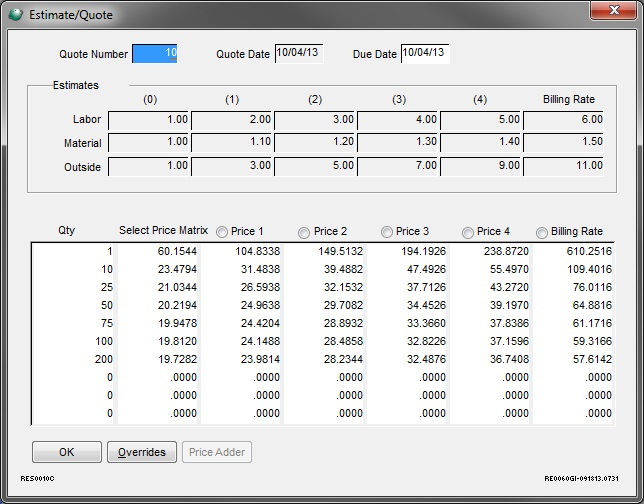Click Labor Billing Rate field 6.00
This screenshot has height=504, width=644.
[x=563, y=120]
